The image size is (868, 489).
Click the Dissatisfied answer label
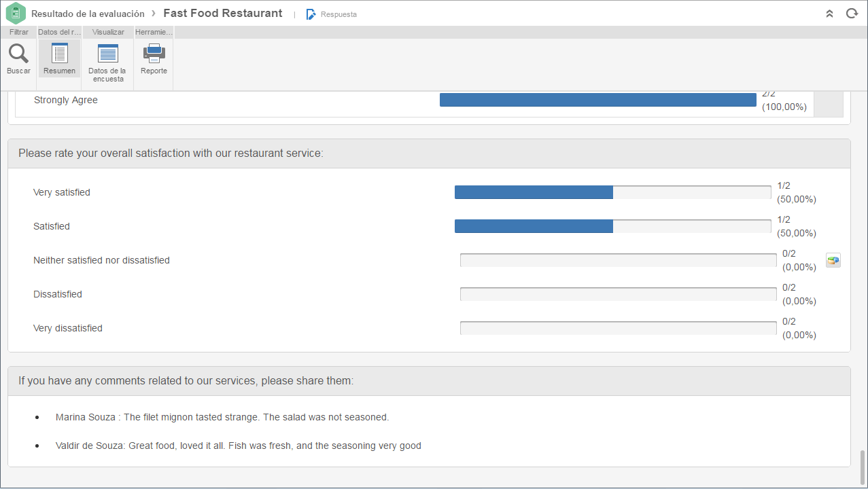point(58,294)
